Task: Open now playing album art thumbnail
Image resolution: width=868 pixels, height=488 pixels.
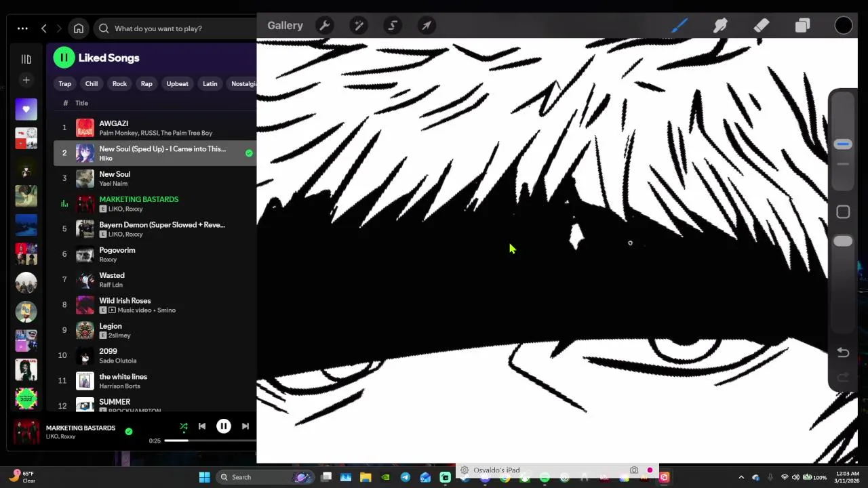Action: [x=26, y=432]
